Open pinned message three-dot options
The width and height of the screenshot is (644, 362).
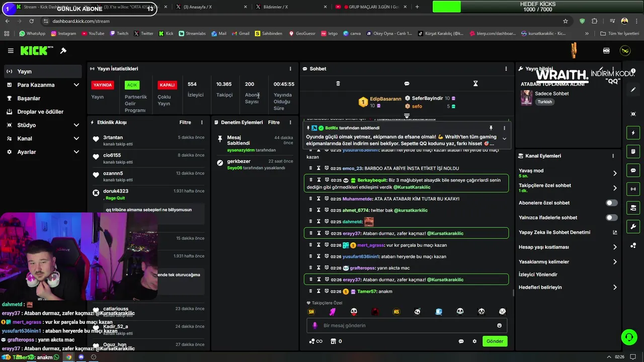pyautogui.click(x=504, y=128)
